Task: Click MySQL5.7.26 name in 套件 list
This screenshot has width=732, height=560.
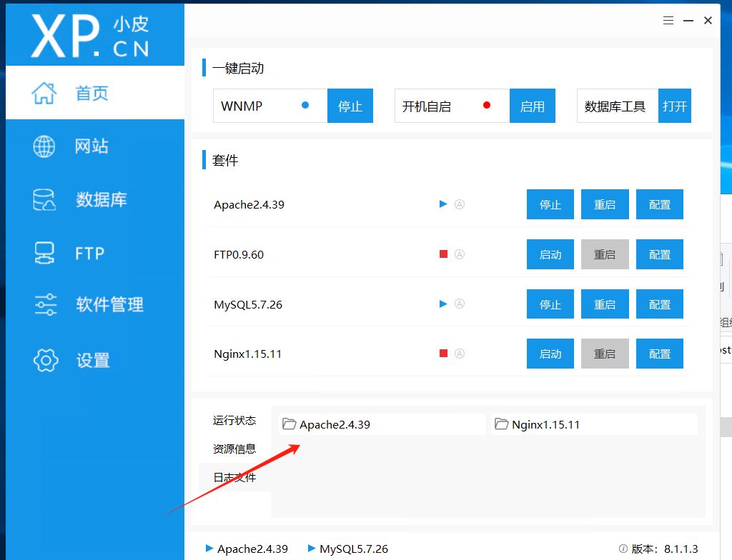Action: [248, 305]
